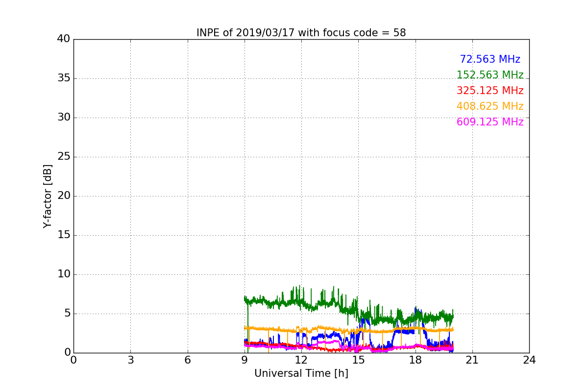Click the y-axis tick label 40
This screenshot has height=392, width=588.
pyautogui.click(x=64, y=39)
